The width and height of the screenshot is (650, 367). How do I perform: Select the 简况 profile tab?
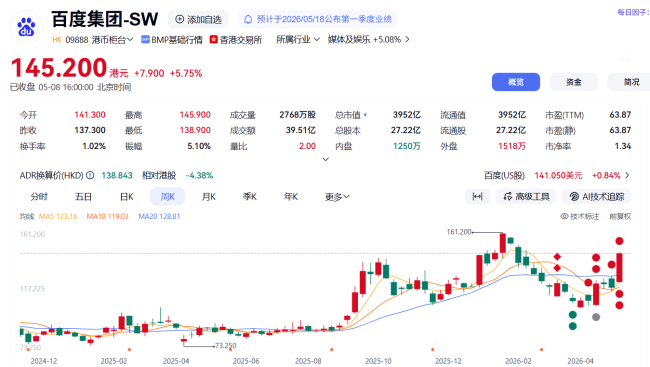click(629, 82)
